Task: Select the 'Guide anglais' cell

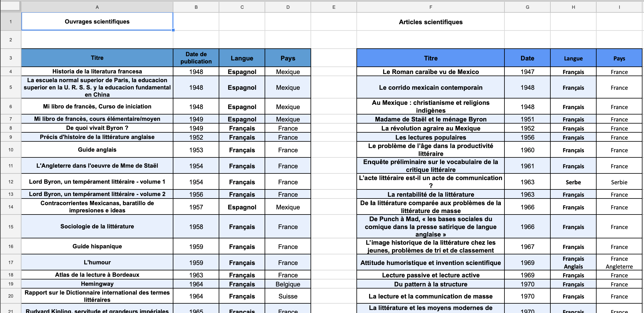Action: point(97,150)
